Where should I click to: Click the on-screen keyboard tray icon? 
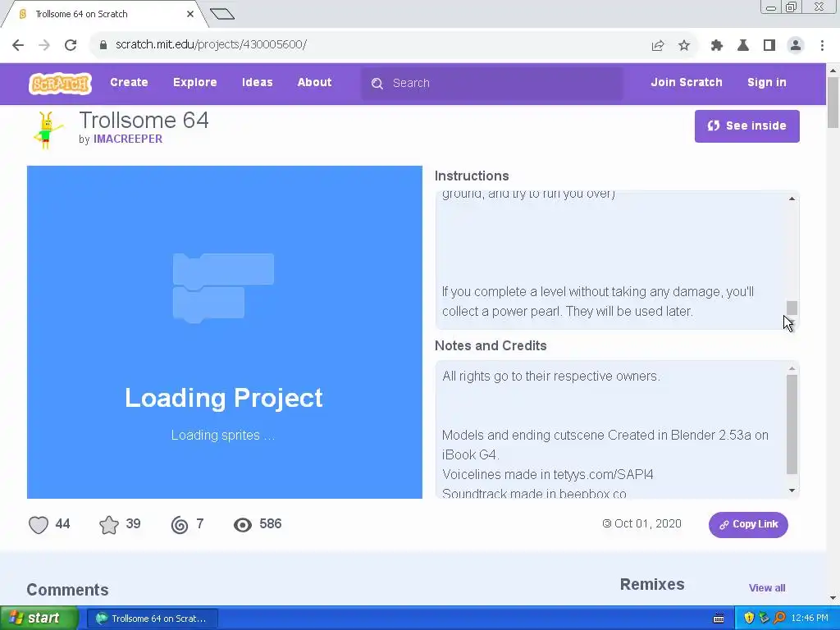[x=719, y=619]
